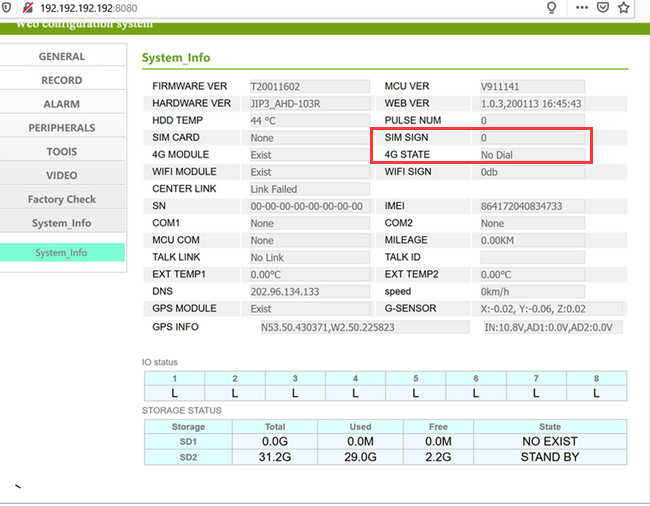Screen dimensions: 650x506
Task: Click the Pocket save icon
Action: click(603, 7)
